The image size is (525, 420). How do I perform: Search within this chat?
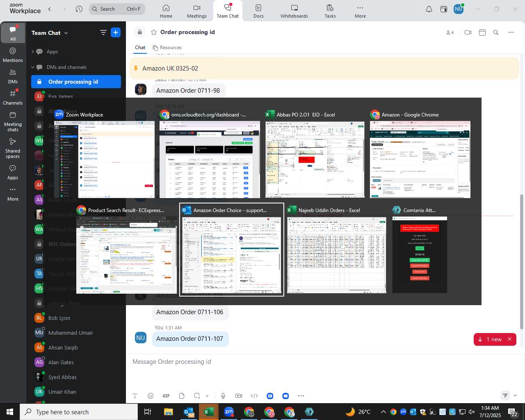tap(496, 32)
